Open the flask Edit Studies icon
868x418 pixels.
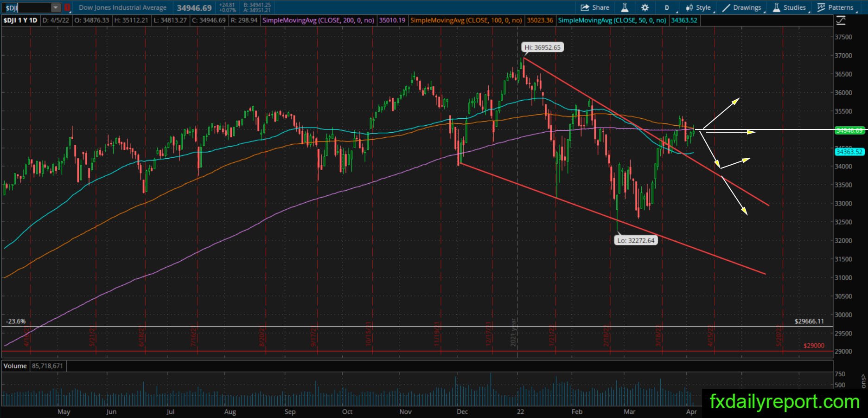coord(625,7)
